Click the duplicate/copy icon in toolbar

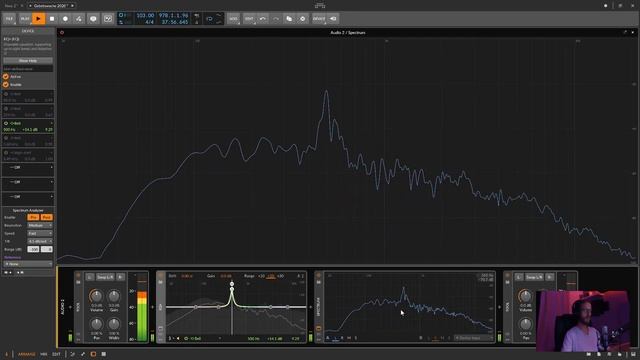289,18
